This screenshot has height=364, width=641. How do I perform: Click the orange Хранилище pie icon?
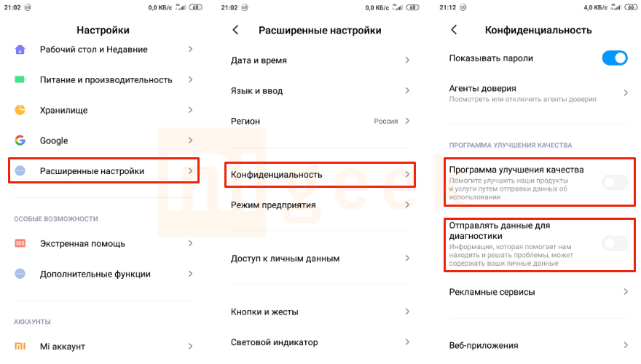tap(20, 110)
